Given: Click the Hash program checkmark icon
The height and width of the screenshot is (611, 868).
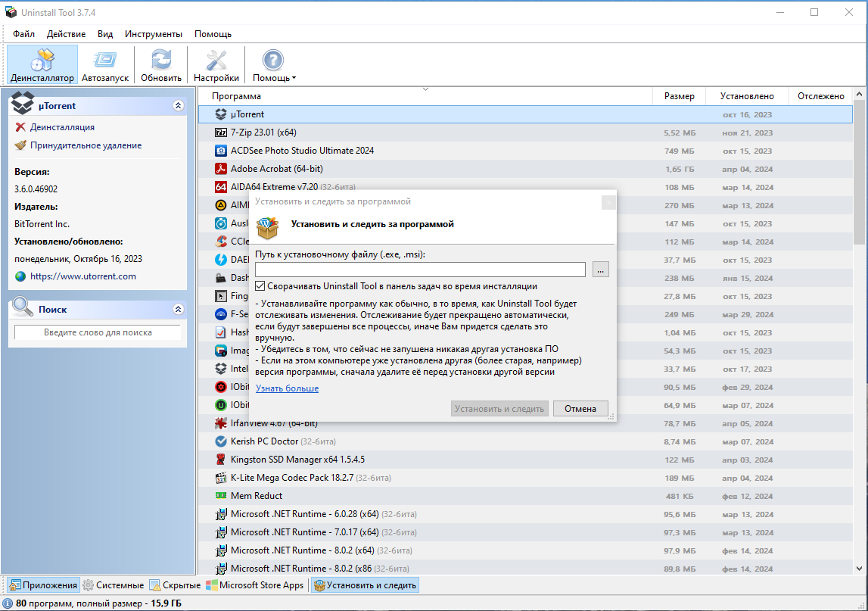Looking at the screenshot, I should [221, 332].
